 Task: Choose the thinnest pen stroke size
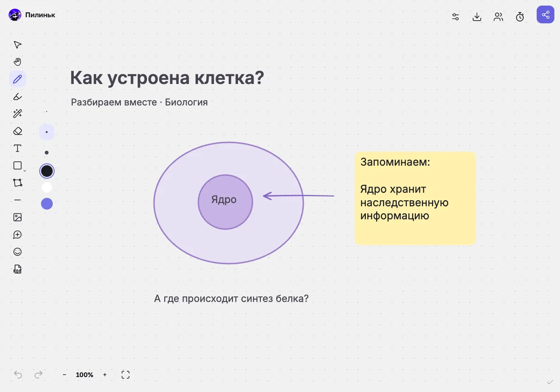(x=47, y=112)
